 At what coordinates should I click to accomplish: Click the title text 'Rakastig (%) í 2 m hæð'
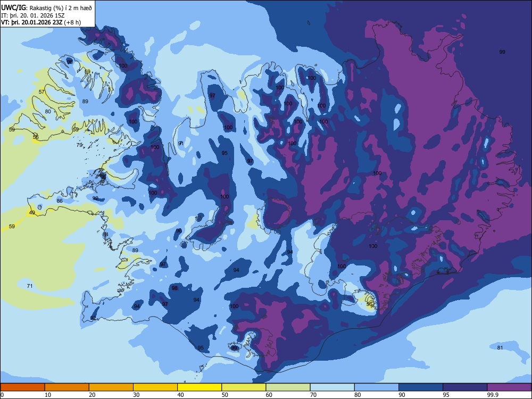click(x=61, y=8)
